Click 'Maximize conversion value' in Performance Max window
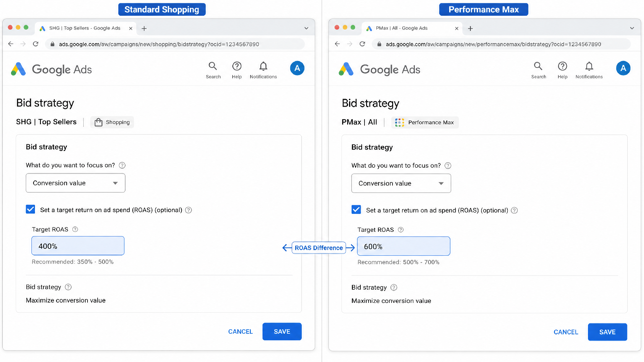The width and height of the screenshot is (644, 362). point(391,301)
